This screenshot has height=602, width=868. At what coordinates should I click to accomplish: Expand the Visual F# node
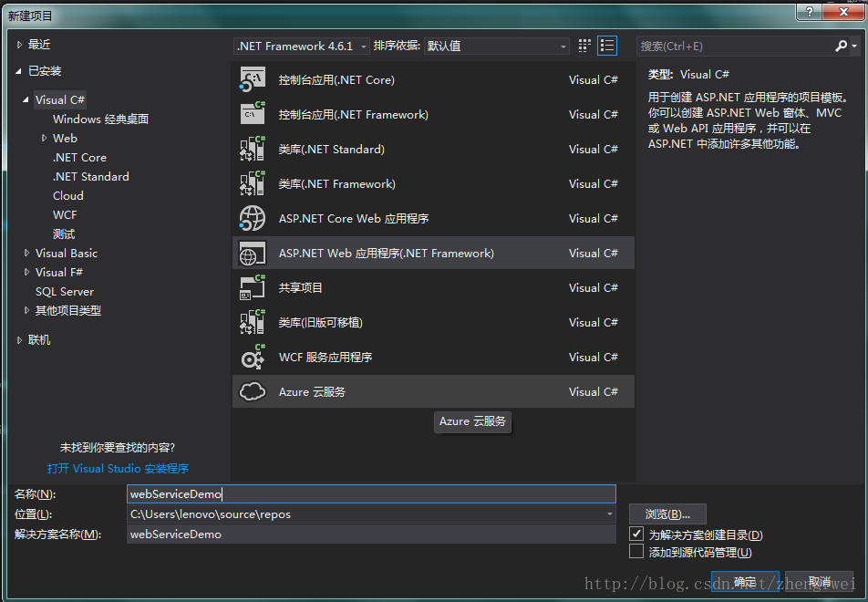point(26,272)
